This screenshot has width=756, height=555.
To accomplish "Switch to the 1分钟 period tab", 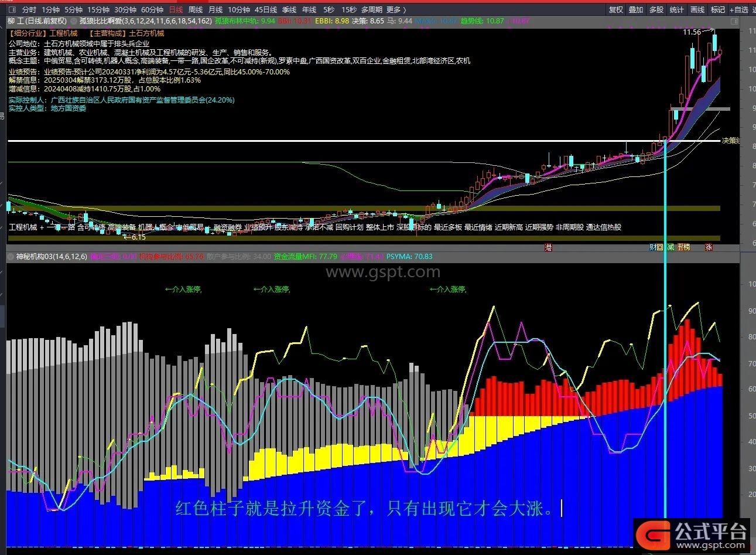I will pyautogui.click(x=50, y=9).
